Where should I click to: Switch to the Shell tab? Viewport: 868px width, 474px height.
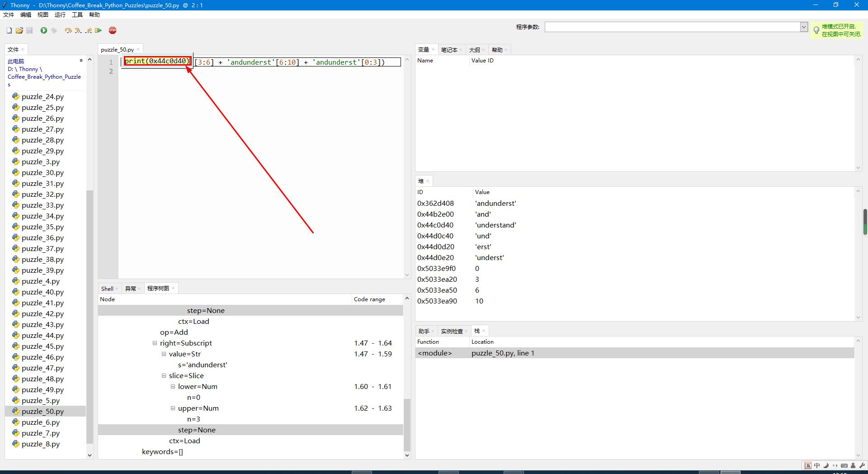click(107, 289)
